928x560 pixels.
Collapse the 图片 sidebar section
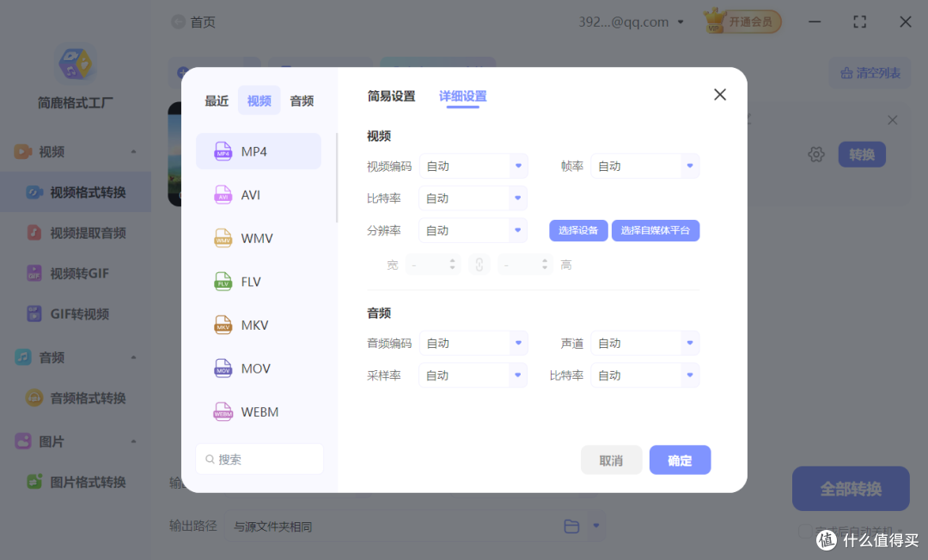[x=133, y=441]
